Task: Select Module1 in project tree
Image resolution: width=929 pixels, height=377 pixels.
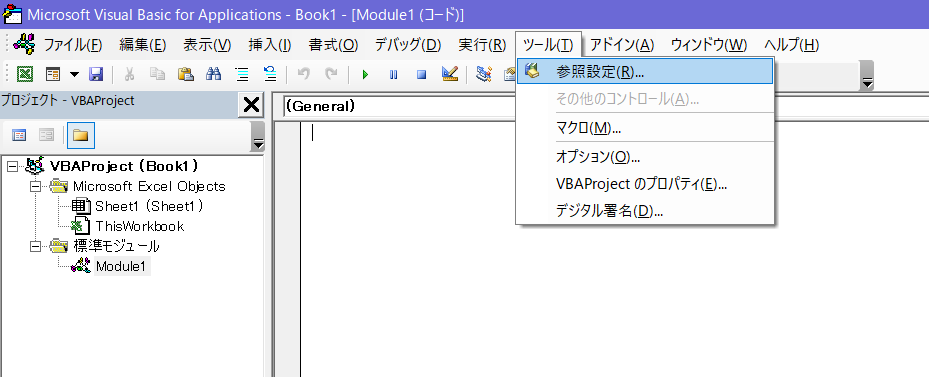Action: coord(121,267)
